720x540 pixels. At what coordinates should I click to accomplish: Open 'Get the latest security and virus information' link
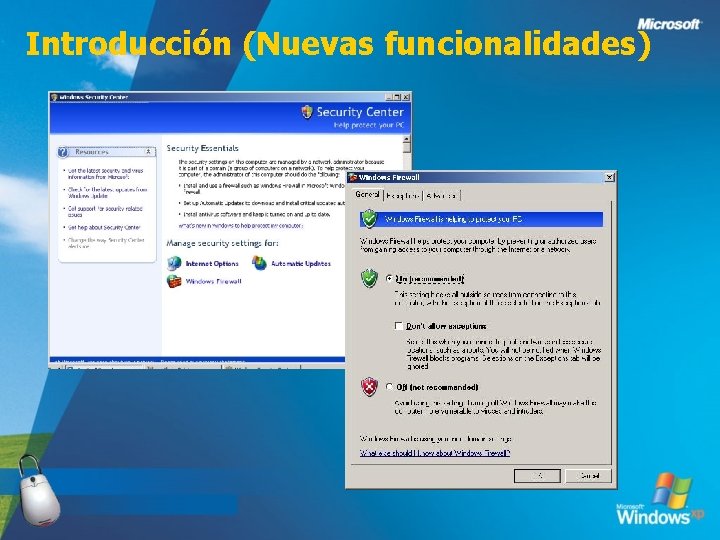(x=106, y=174)
